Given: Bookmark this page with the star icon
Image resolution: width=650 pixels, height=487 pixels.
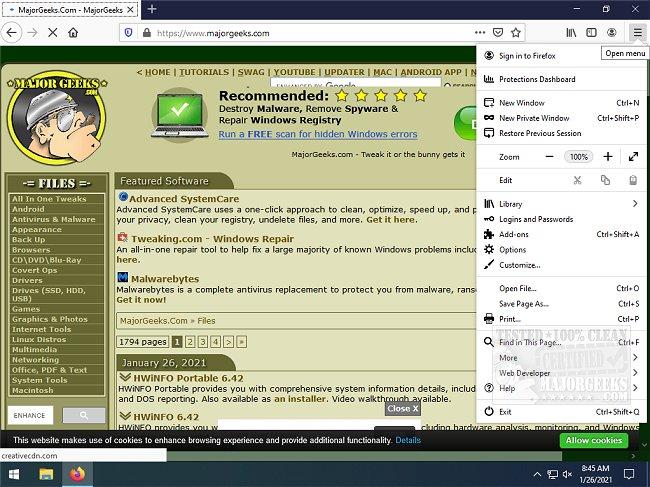Looking at the screenshot, I should [x=515, y=32].
